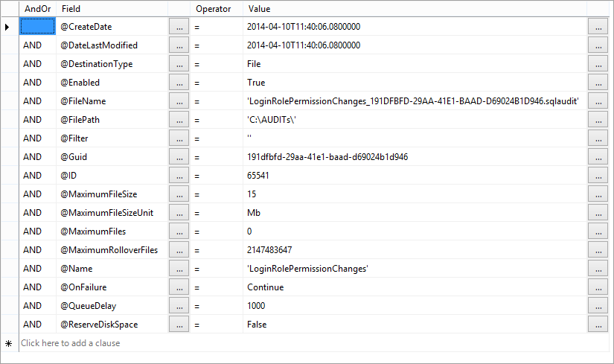Image resolution: width=614 pixels, height=364 pixels.
Task: Click the ellipsis button beside @CreateDate field
Action: [x=179, y=27]
